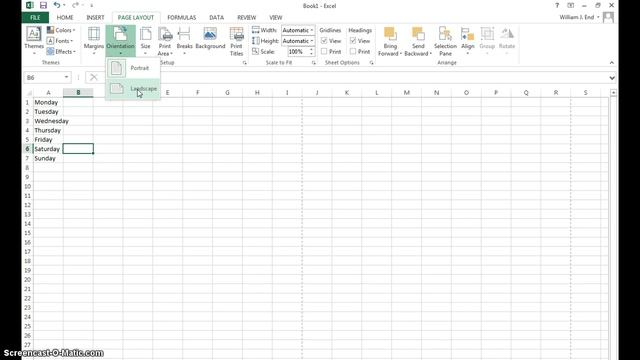The width and height of the screenshot is (640, 360).
Task: Open the Print Area menu
Action: point(165,41)
